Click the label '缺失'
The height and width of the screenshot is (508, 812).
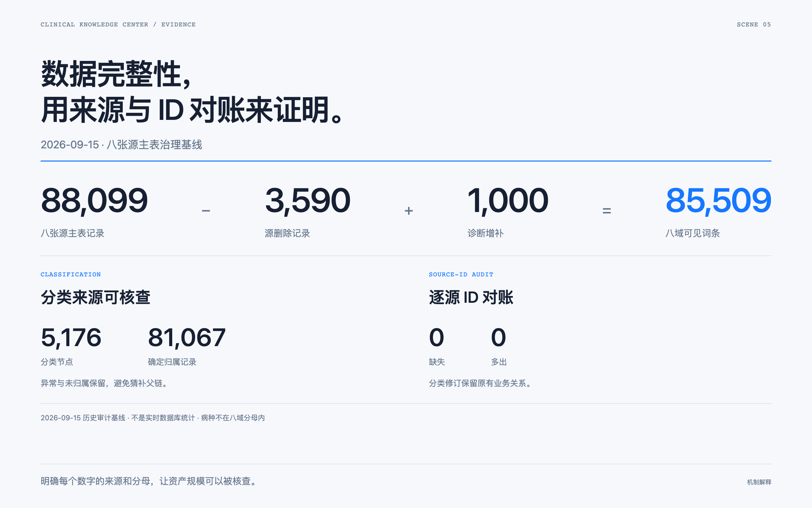(x=437, y=362)
